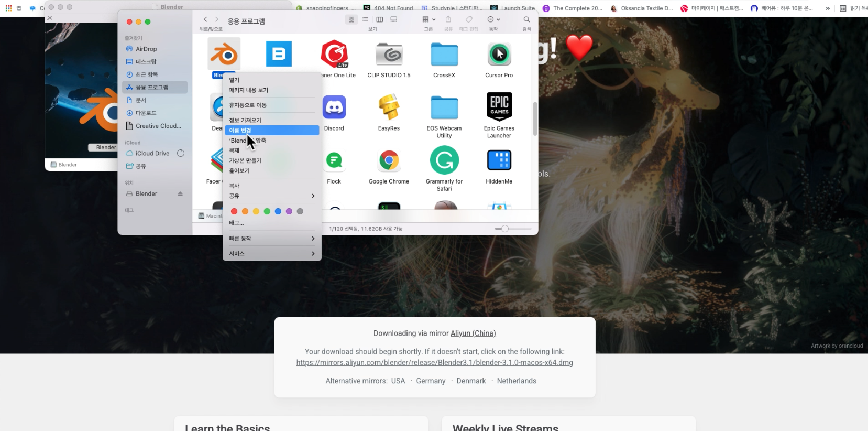Open browser apps grid icon
Screen dimensions: 868x431
(x=8, y=8)
